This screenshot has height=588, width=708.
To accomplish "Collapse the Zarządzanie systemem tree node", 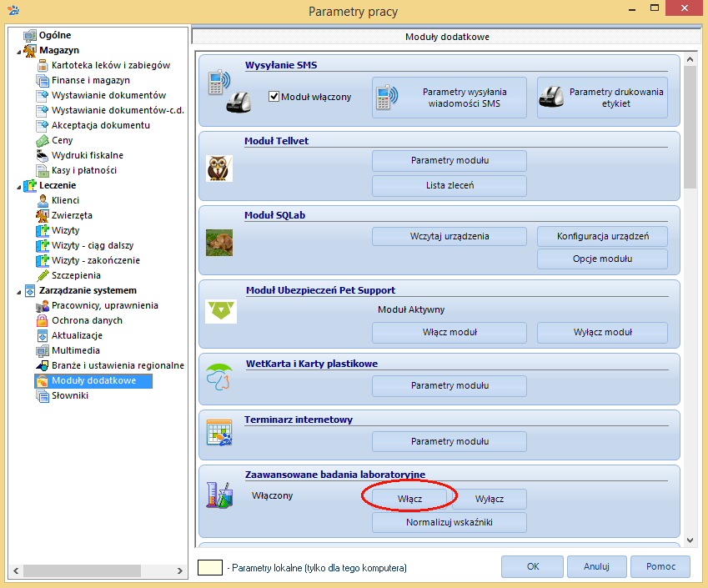I will [x=19, y=292].
